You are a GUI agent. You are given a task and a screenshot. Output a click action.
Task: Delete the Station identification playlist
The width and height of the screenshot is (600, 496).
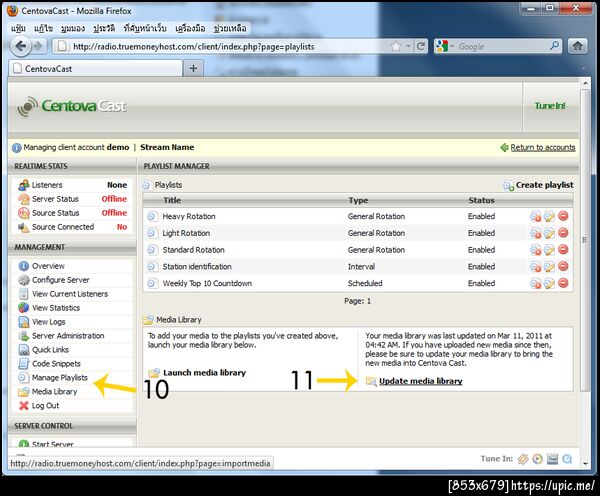tap(563, 266)
